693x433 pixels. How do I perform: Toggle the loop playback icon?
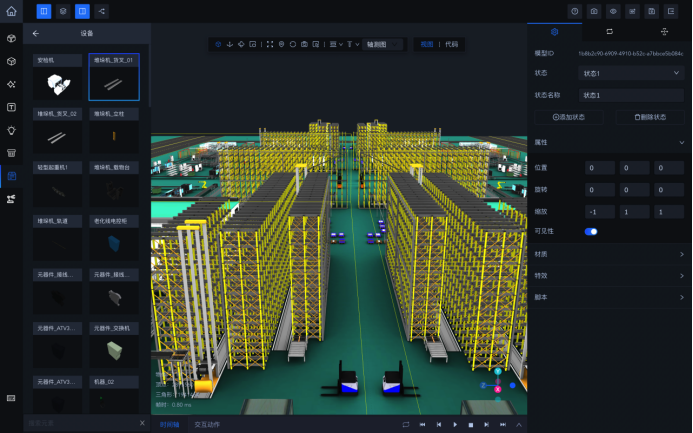406,425
